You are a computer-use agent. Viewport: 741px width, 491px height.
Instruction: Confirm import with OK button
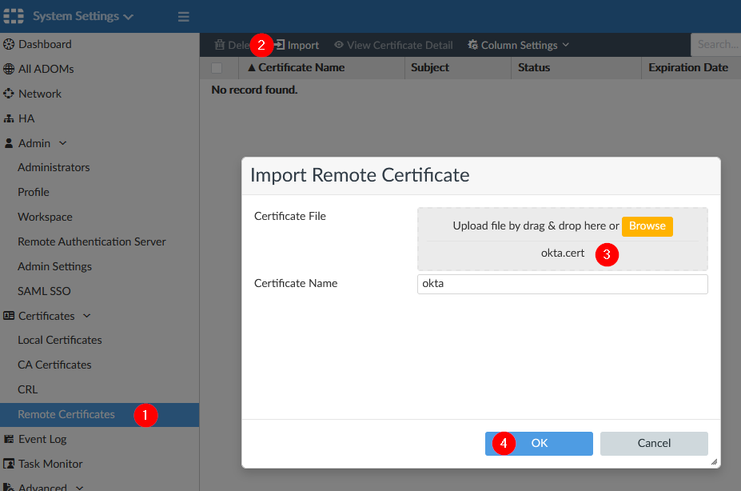(x=539, y=443)
